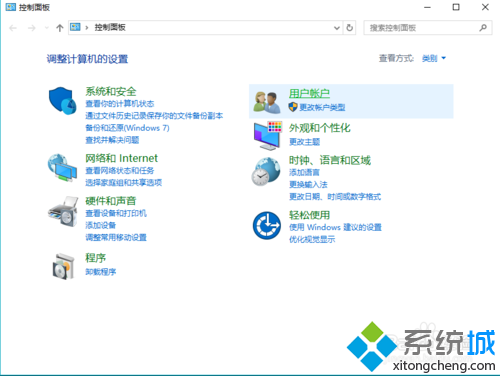This screenshot has height=376, width=500.
Task: Click 卸载程序 link
Action: (100, 272)
